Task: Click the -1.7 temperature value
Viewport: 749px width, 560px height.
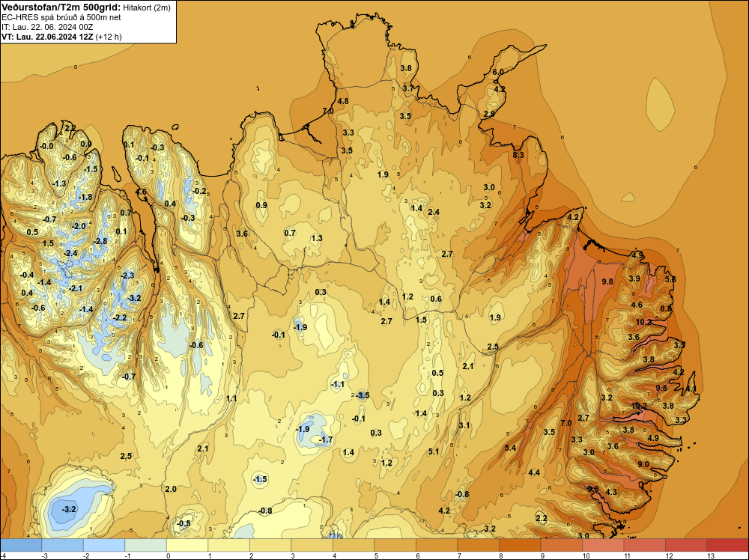Action: (326, 439)
